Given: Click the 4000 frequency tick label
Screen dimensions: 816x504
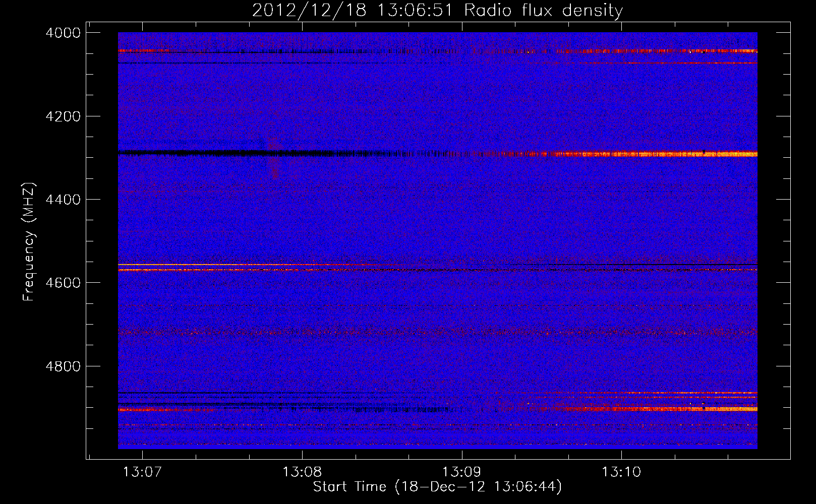Looking at the screenshot, I should click(63, 33).
